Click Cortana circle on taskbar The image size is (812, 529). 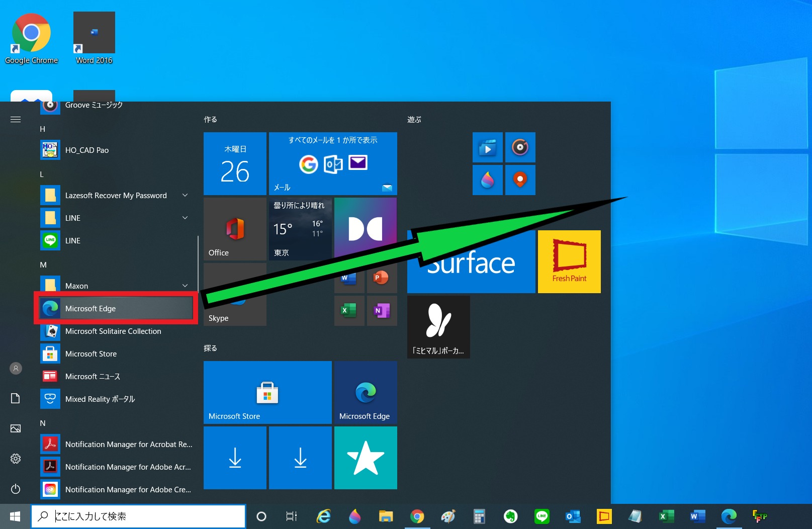(261, 516)
